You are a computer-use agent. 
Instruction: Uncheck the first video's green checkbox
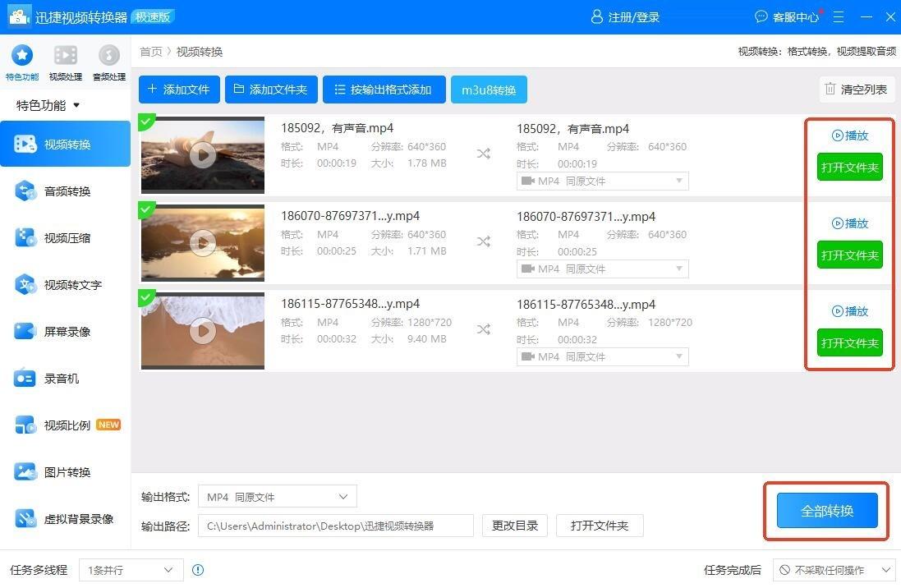146,122
